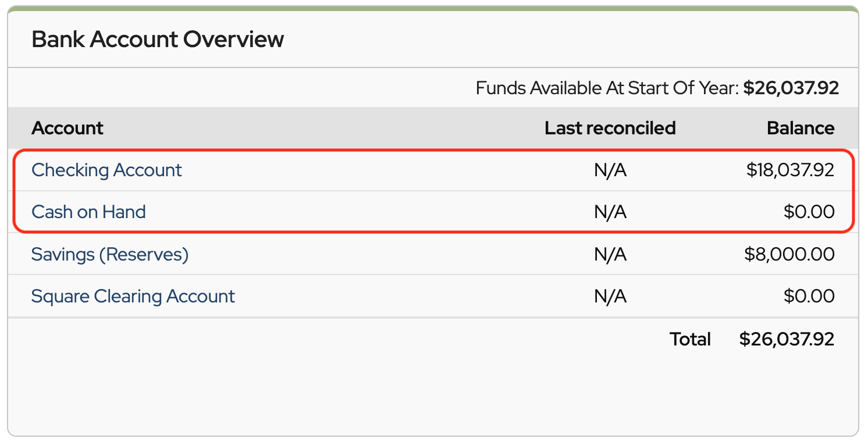The height and width of the screenshot is (442, 868).
Task: Click the start-of-year funds amount
Action: click(x=791, y=88)
